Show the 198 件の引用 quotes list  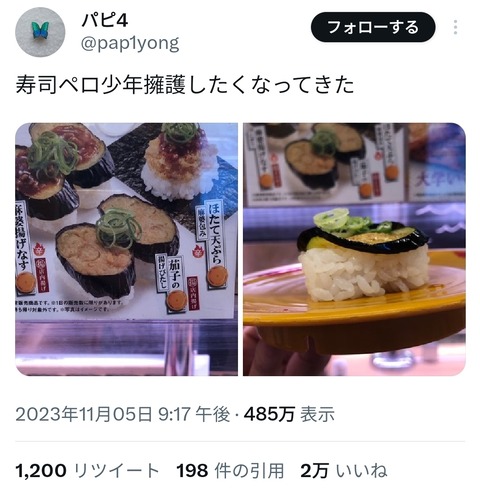click(x=230, y=471)
